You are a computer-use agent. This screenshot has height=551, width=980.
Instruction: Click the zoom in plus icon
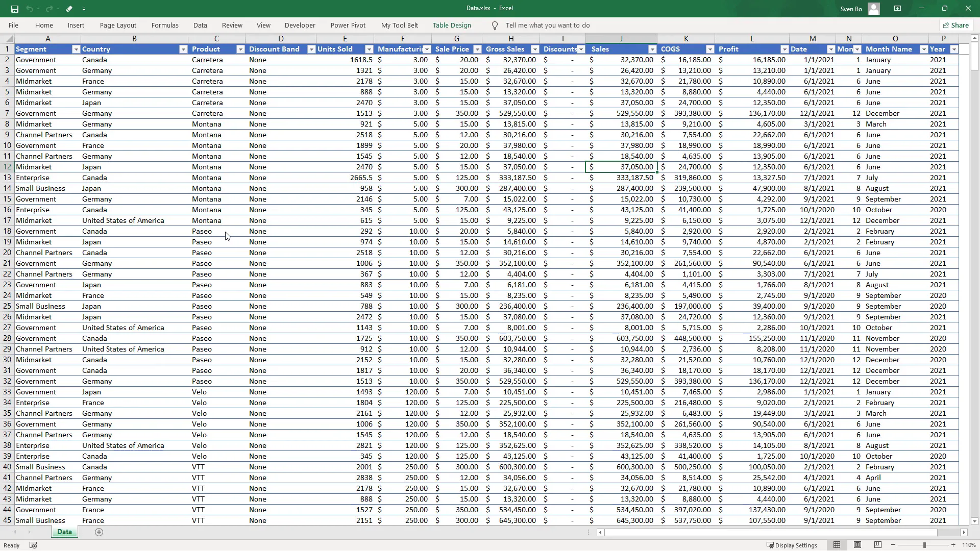point(953,545)
